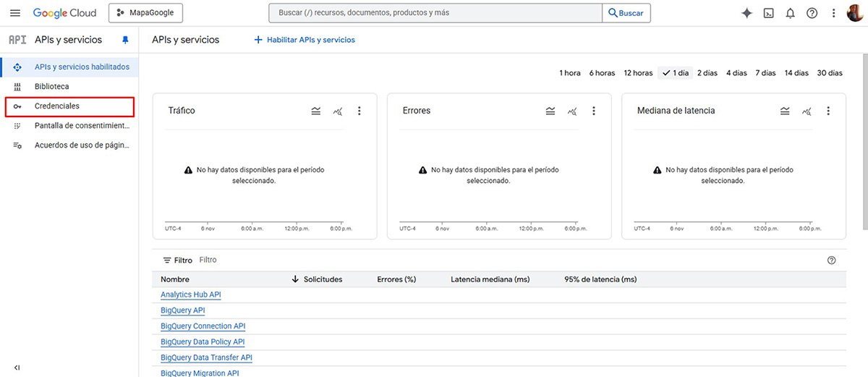The width and height of the screenshot is (868, 377).
Task: Click the Biblioteca grid icon
Action: click(17, 86)
